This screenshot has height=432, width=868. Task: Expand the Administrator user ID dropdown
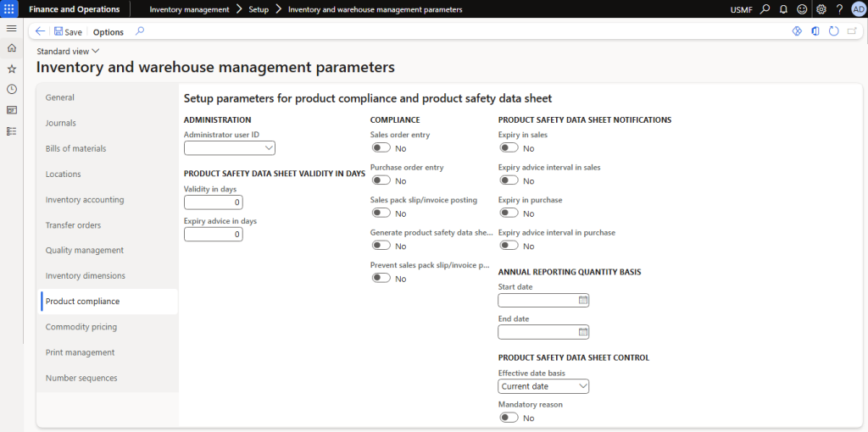click(269, 148)
